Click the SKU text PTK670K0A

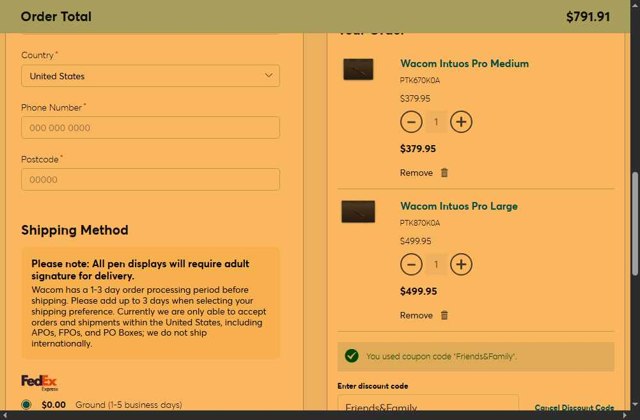[420, 80]
